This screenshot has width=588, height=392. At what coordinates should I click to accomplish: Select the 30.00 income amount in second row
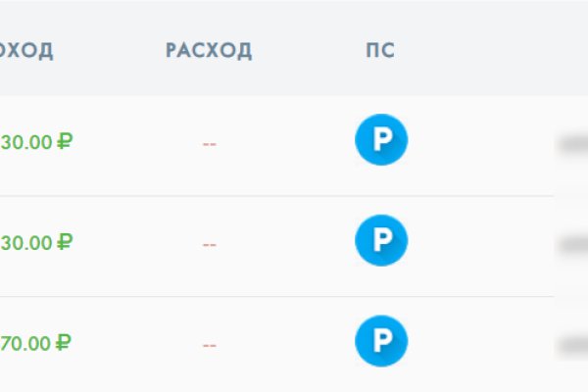(x=27, y=242)
